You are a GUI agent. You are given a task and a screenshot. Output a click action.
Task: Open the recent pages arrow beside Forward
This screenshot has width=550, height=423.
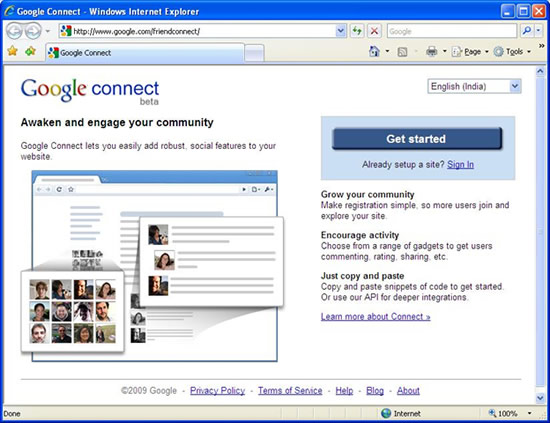[48, 31]
